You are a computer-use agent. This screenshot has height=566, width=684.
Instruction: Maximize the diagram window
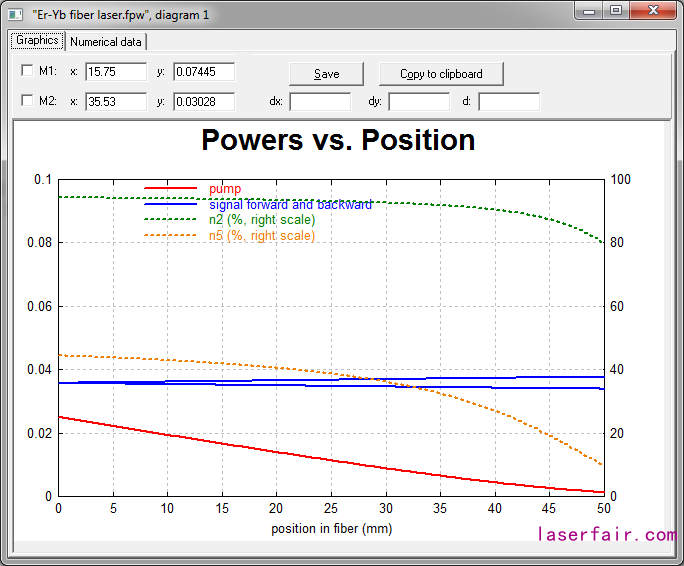click(616, 10)
